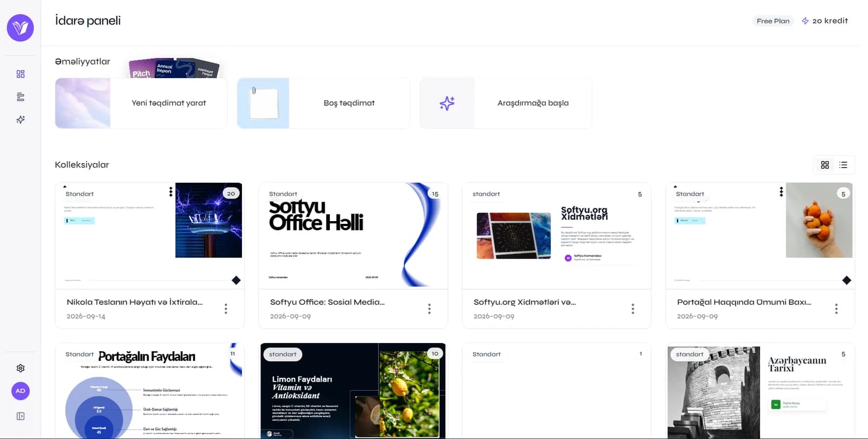Screen dimensions: 868x439
Task: Click sticky note icon on Boş təqdimat card
Action: coord(263,102)
